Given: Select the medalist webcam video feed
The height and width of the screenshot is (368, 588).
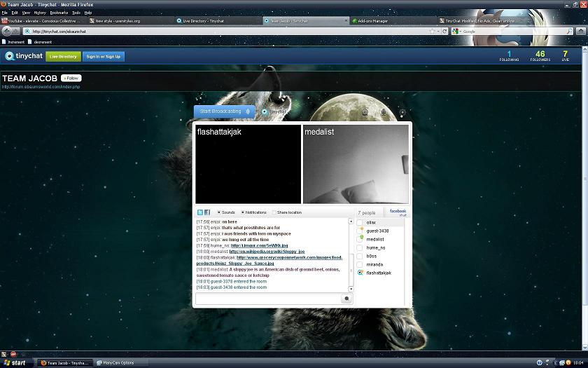Looking at the screenshot, I should [x=356, y=164].
